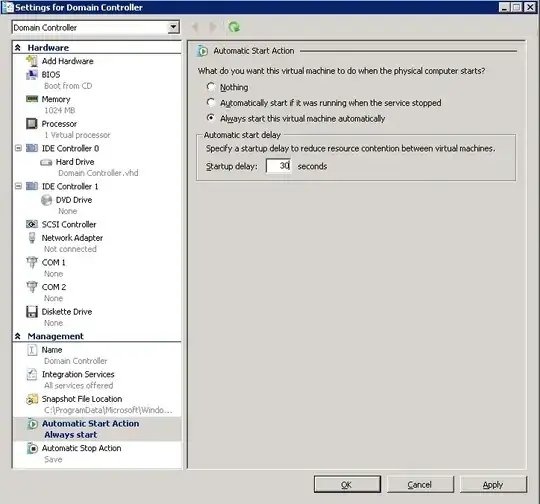Viewport: 540px width, 504px height.
Task: Open Memory settings
Action: tap(56, 99)
